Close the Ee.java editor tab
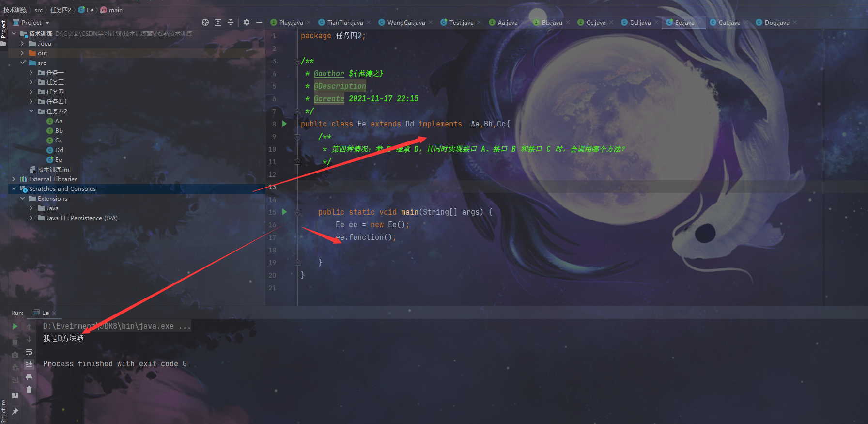This screenshot has height=424, width=868. click(700, 23)
